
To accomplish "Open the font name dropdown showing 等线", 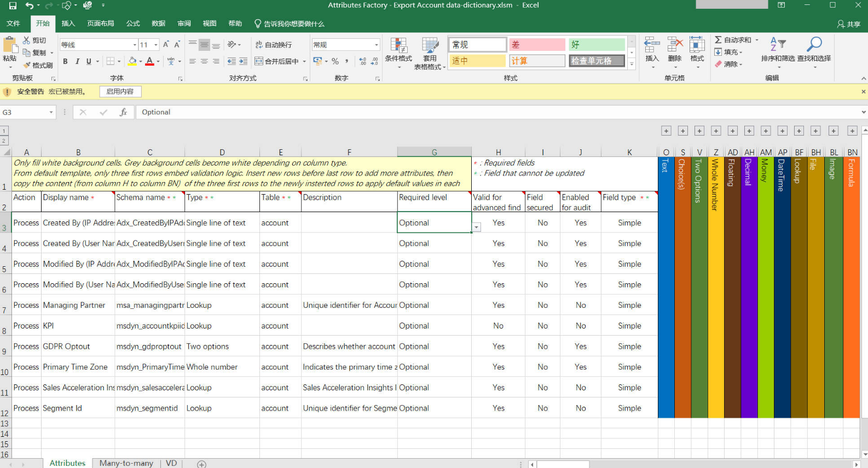I will 135,45.
